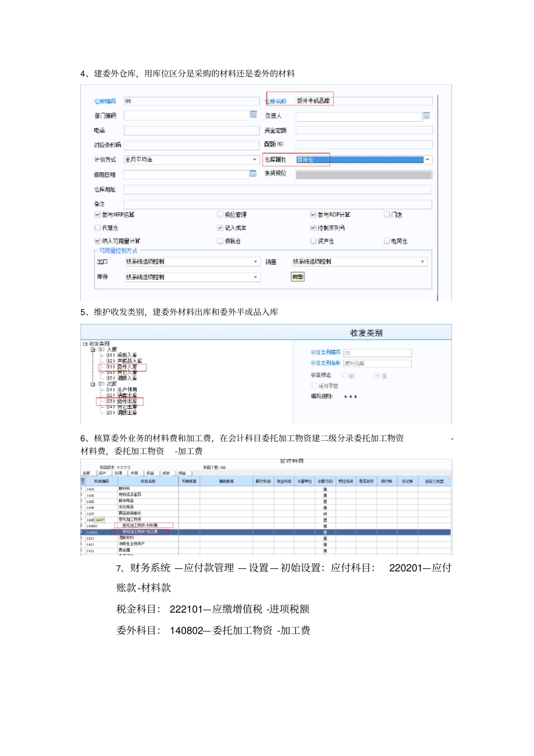The image size is (534, 756).
Task: Open the 销售 control-mode dropdown
Action: pyautogui.click(x=423, y=262)
